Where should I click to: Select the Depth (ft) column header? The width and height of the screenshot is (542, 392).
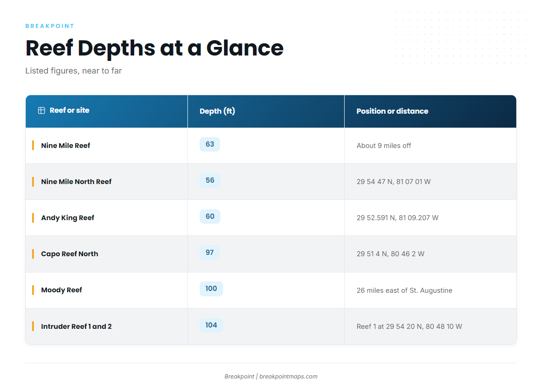[217, 111]
